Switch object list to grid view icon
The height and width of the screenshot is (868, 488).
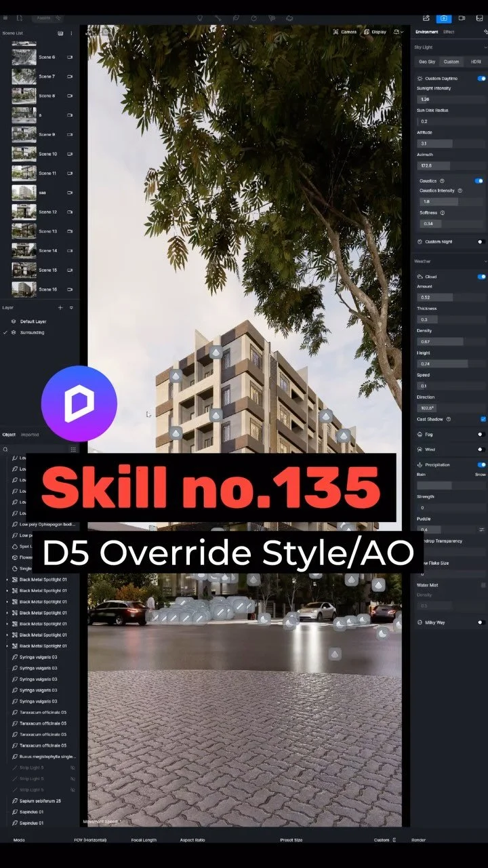[x=73, y=449]
